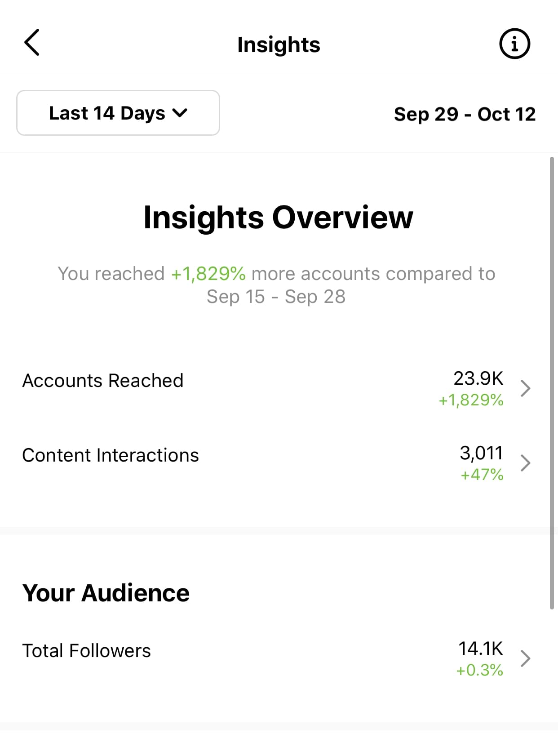Open Total Followers details chevron
558x756 pixels.
click(x=525, y=658)
